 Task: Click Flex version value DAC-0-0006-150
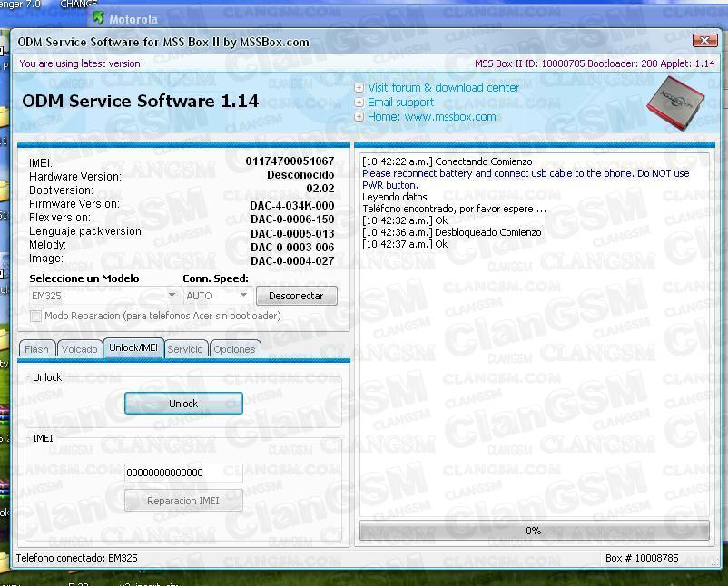pos(292,219)
